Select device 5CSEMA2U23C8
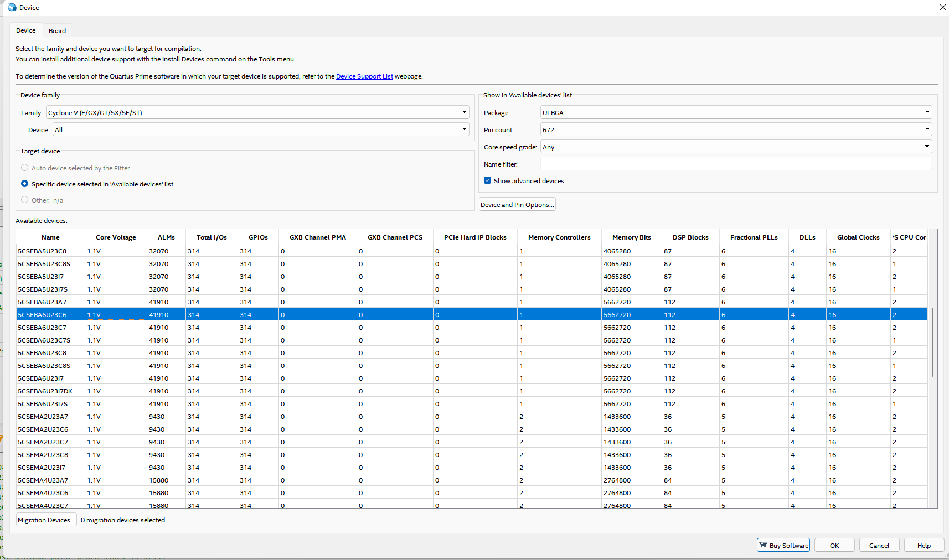This screenshot has height=560, width=949. (x=472, y=454)
